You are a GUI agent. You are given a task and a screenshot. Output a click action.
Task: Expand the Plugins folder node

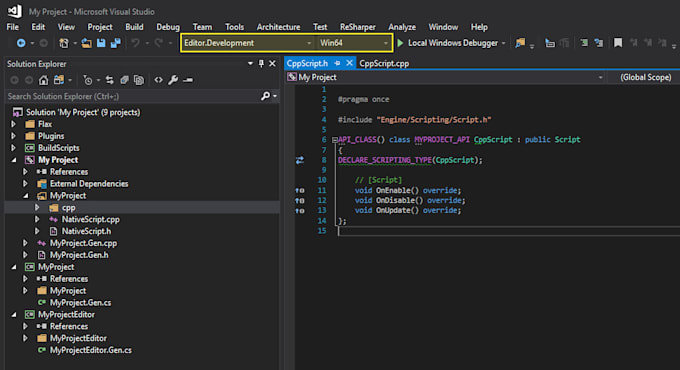[14, 136]
